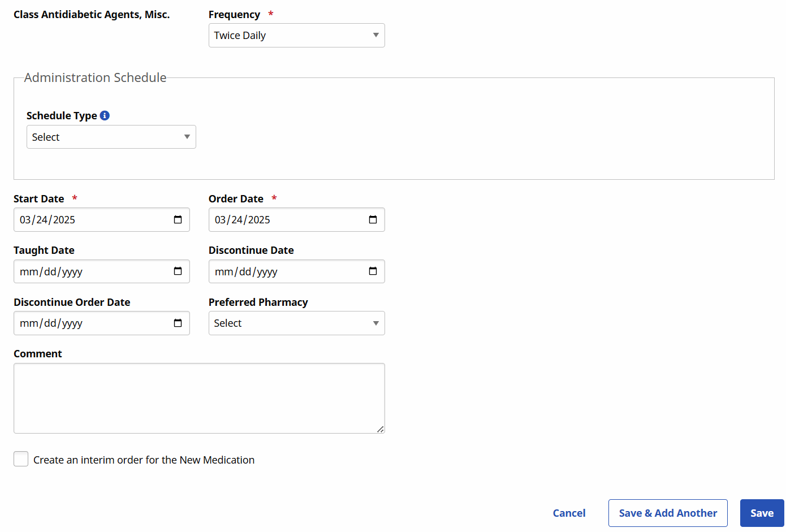Click the info icon beside Schedule Type
The height and width of the screenshot is (532, 786).
point(104,115)
